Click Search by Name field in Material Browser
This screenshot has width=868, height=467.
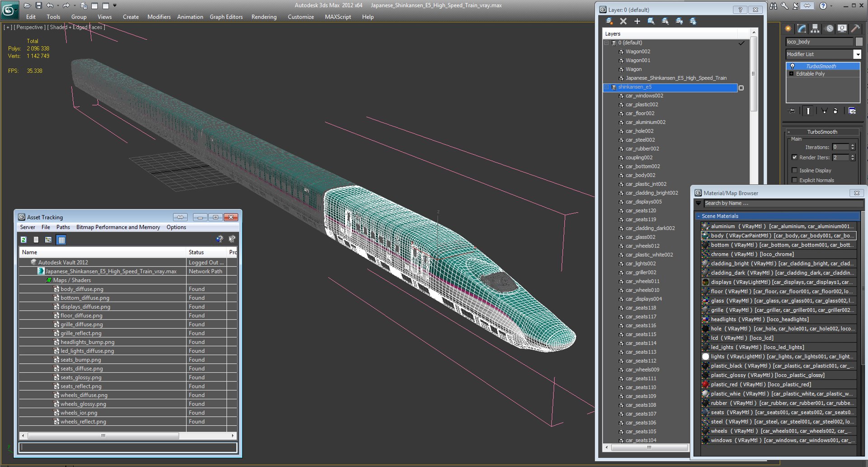tap(783, 204)
